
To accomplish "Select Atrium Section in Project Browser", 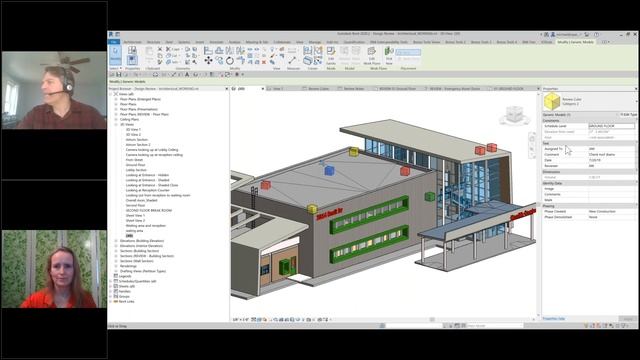I will click(137, 140).
